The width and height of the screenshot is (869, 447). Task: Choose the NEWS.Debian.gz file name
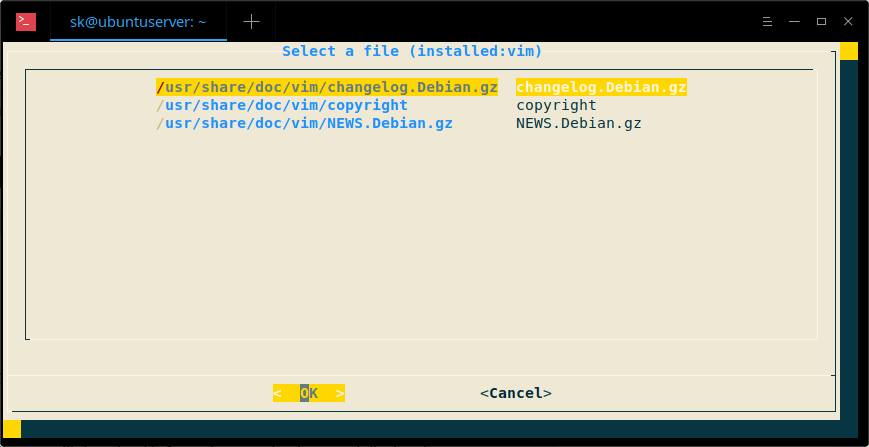pyautogui.click(x=578, y=124)
